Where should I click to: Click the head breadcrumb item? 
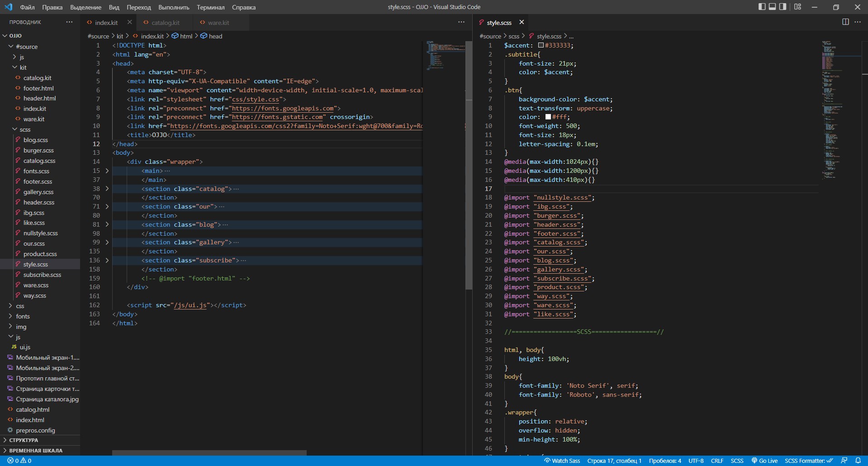(212, 36)
